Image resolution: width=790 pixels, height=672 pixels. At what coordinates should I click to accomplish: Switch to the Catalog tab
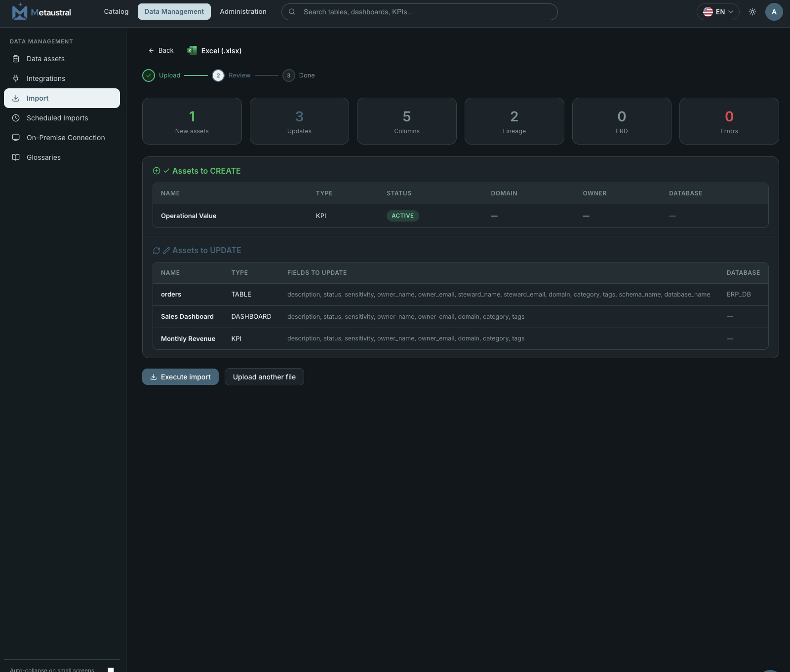(x=116, y=12)
